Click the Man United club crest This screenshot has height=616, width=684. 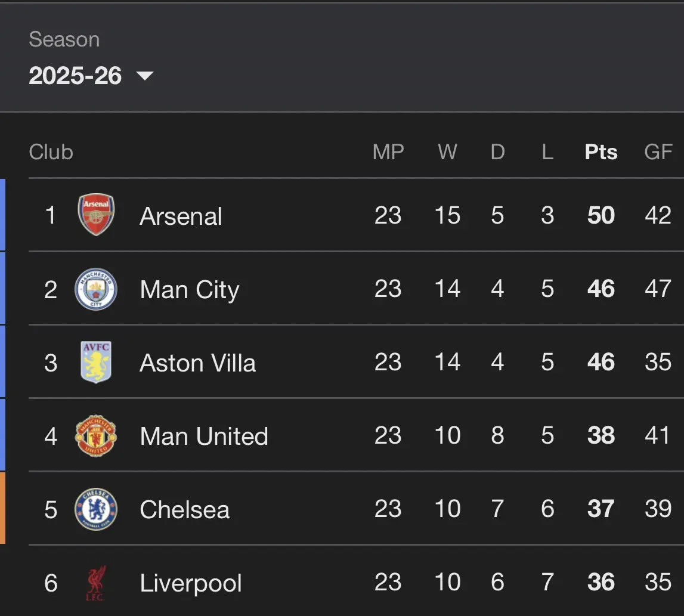point(96,436)
